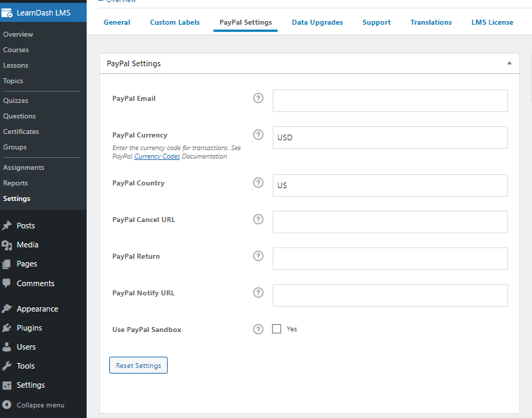Click into the PayPal Notify URL field

pos(390,295)
